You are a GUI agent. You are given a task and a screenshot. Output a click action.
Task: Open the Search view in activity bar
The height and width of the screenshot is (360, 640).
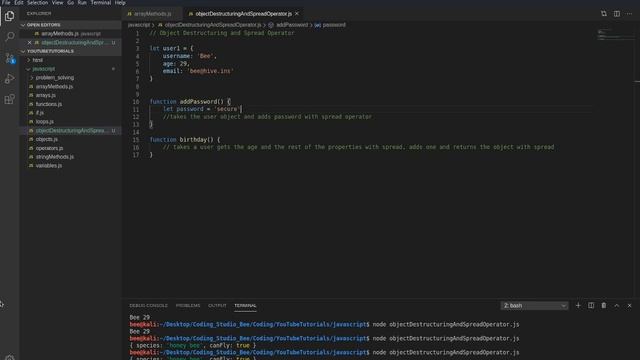coord(9,37)
